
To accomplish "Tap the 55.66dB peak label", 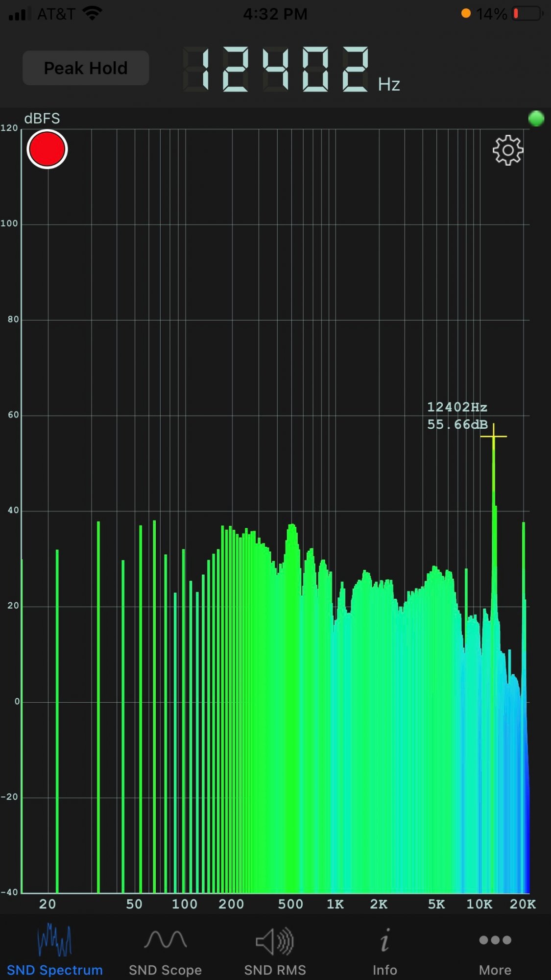I will coord(457,424).
